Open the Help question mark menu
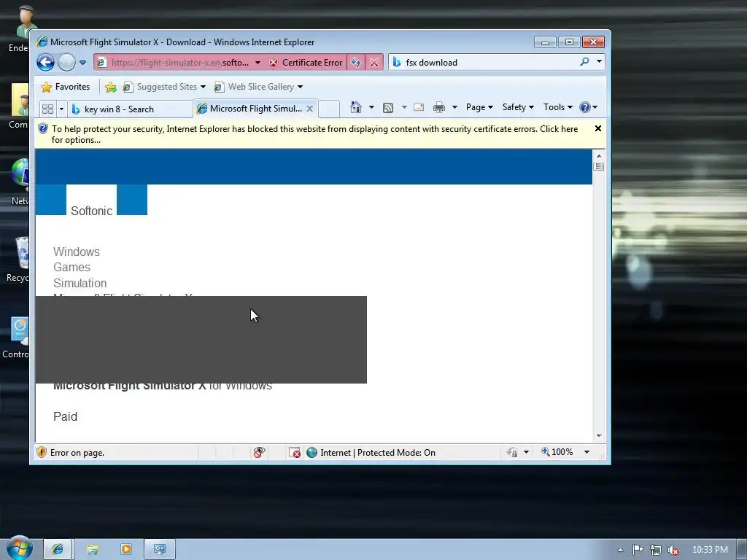Image resolution: width=747 pixels, height=560 pixels. pyautogui.click(x=589, y=107)
